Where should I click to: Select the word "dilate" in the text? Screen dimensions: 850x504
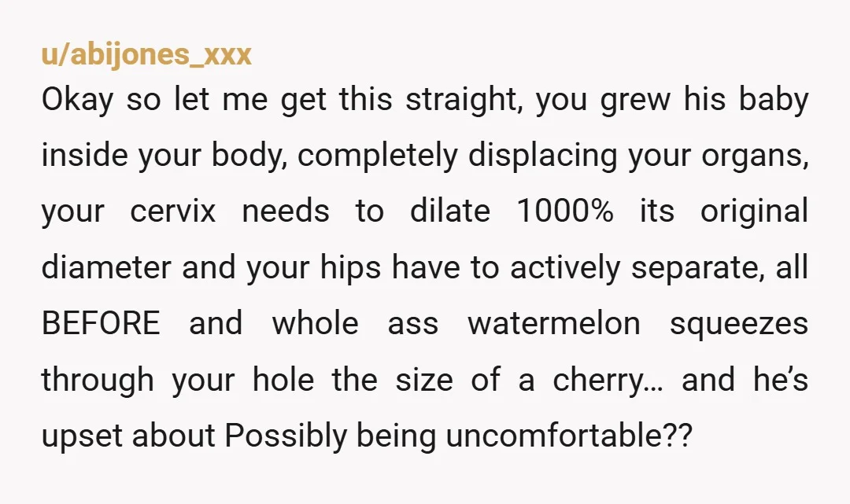[450, 210]
